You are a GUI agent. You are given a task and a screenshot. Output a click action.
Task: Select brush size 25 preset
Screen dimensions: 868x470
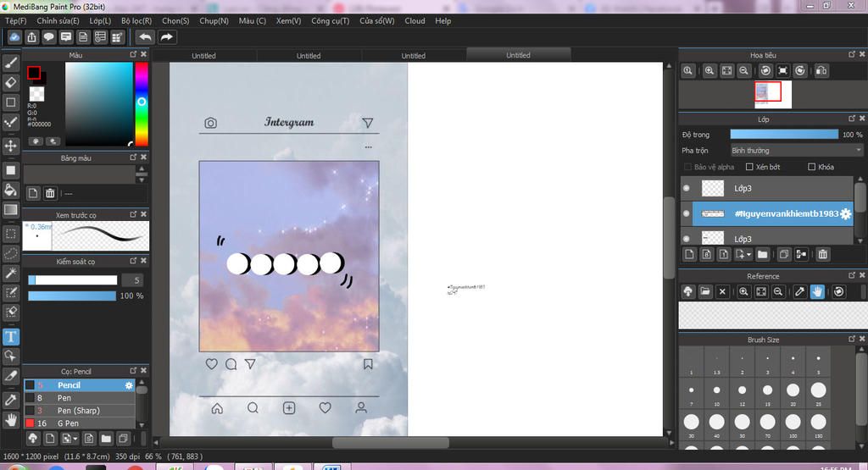point(818,390)
